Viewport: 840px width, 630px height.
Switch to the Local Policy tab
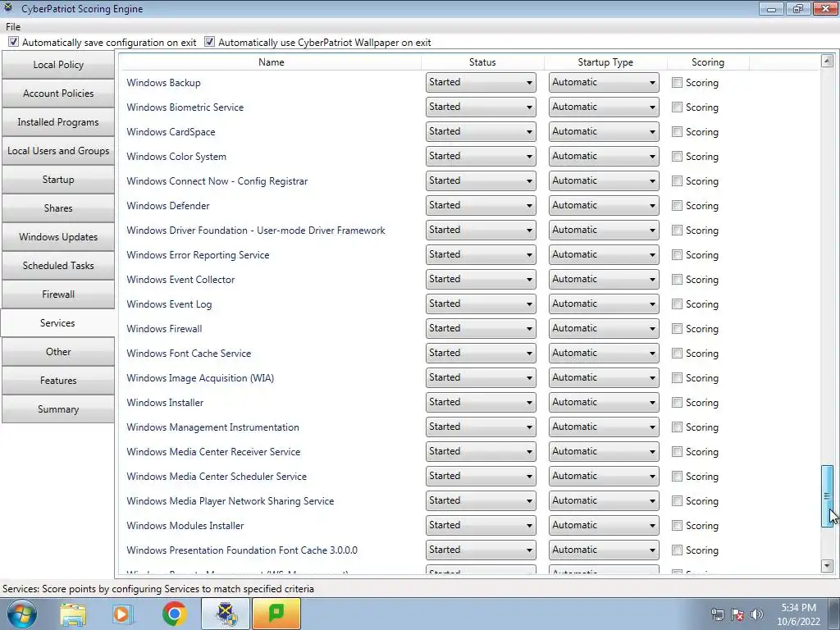pyautogui.click(x=58, y=65)
